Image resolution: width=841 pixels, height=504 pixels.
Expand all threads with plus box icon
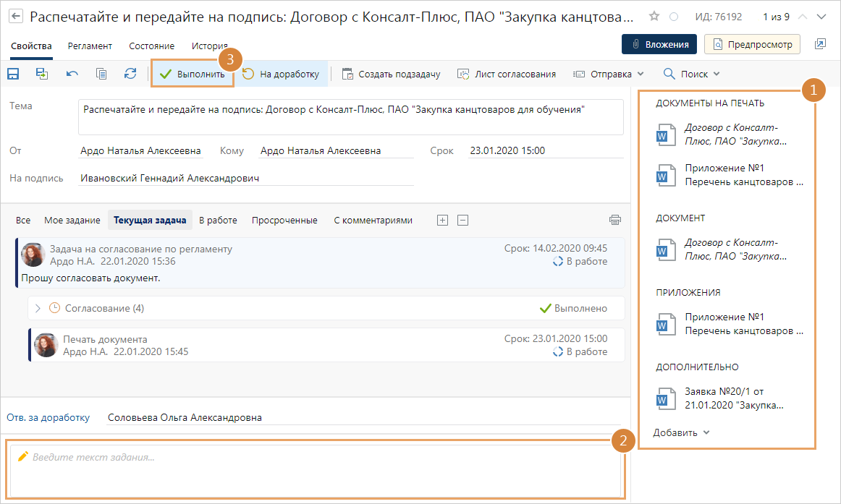443,220
